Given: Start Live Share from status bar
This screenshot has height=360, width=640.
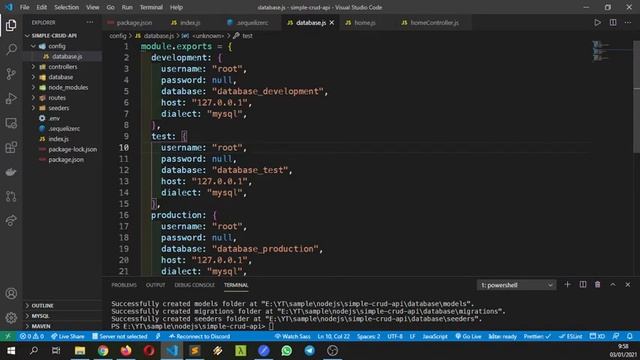Looking at the screenshot, I should click(67, 336).
